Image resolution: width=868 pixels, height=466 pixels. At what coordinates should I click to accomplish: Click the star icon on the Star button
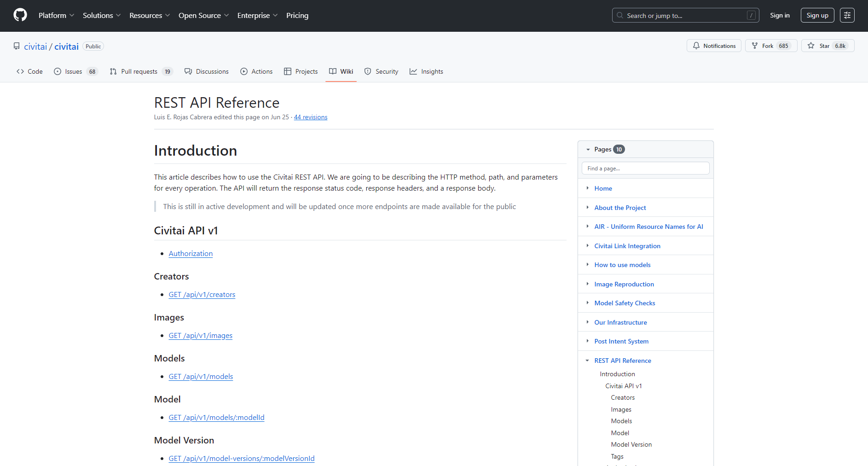pos(811,46)
